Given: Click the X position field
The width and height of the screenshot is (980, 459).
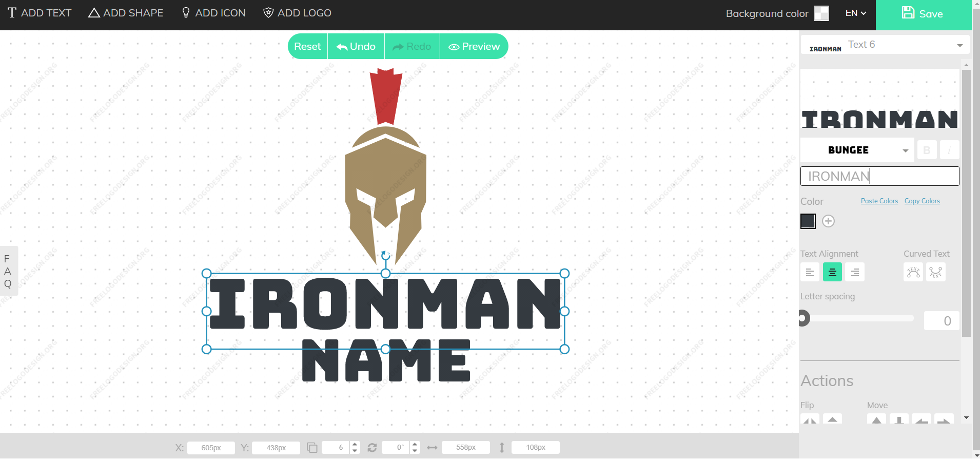Looking at the screenshot, I should [211, 448].
